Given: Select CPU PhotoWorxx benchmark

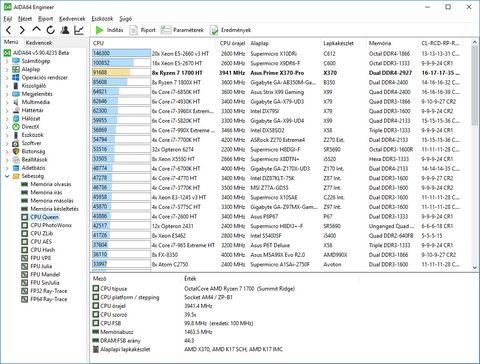Looking at the screenshot, I should [x=51, y=225].
